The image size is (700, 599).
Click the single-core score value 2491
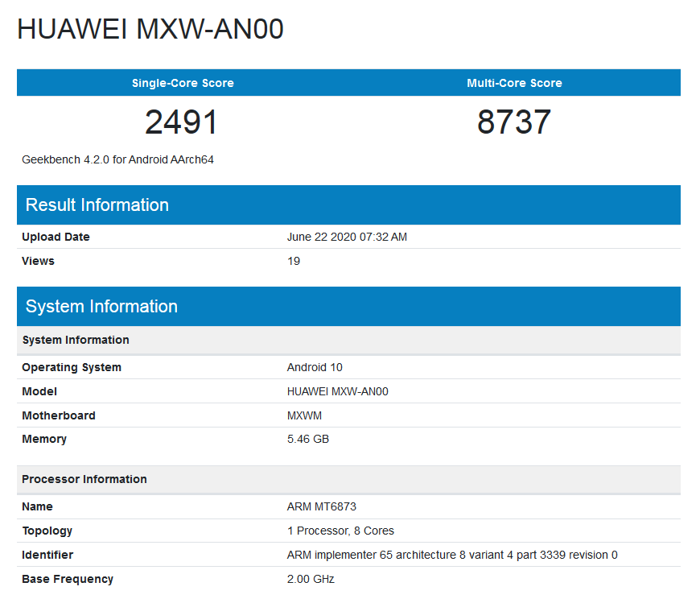(x=182, y=122)
